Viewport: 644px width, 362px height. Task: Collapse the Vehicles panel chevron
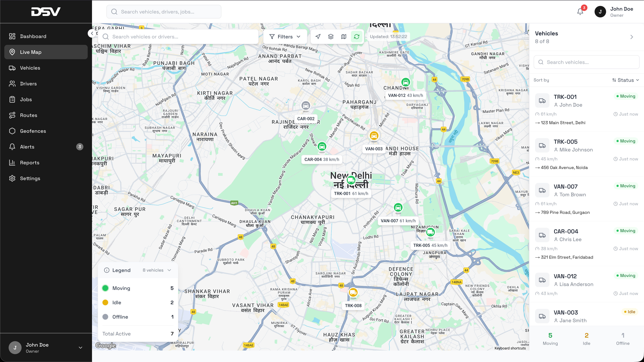pos(632,37)
